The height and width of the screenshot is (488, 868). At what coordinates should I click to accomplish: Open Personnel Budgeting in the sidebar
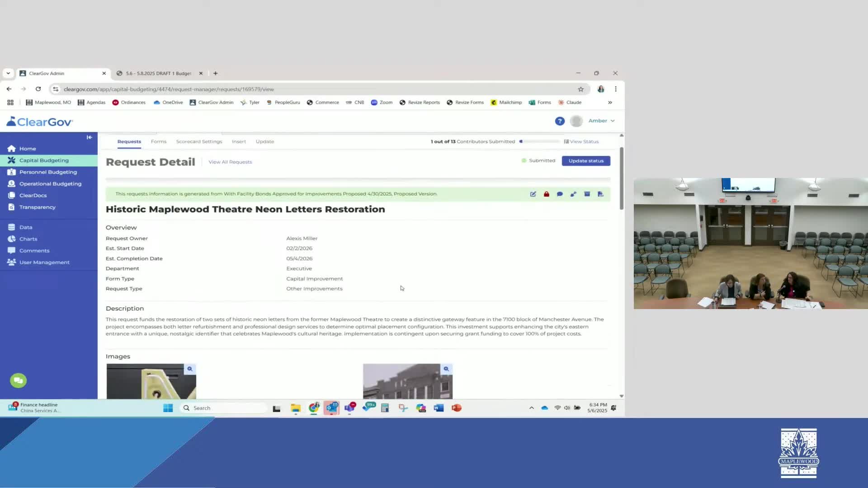tap(48, 172)
